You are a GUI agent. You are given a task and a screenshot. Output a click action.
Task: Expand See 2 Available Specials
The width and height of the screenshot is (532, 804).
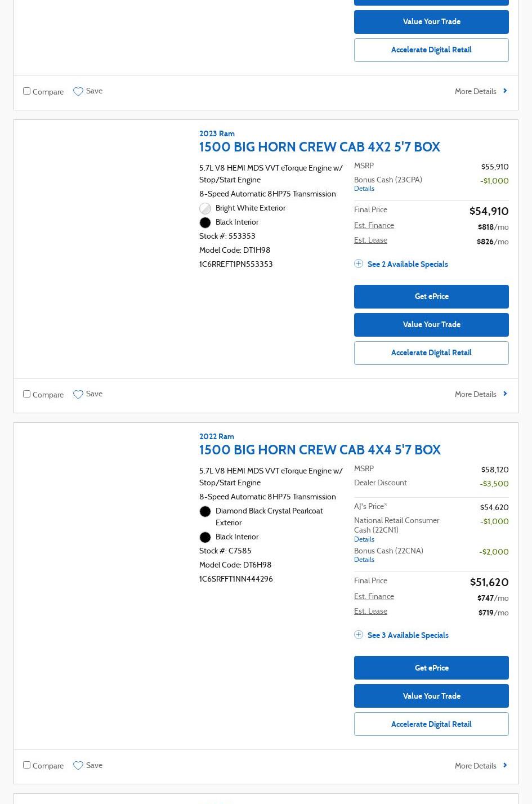pos(408,264)
